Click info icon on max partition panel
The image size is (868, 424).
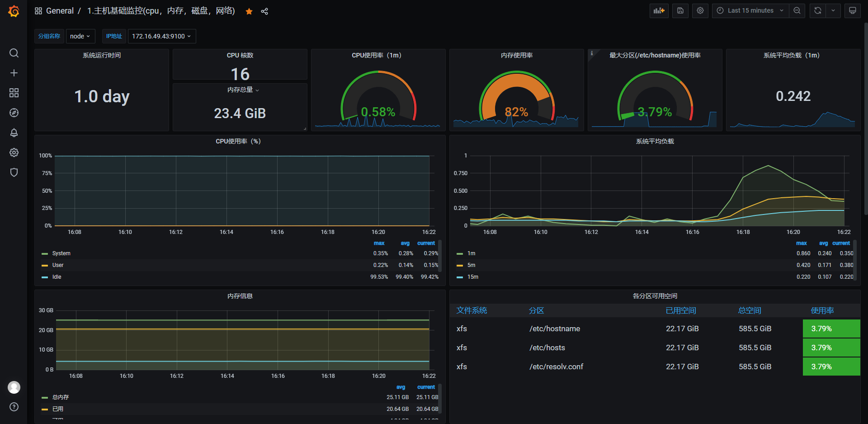tap(591, 53)
